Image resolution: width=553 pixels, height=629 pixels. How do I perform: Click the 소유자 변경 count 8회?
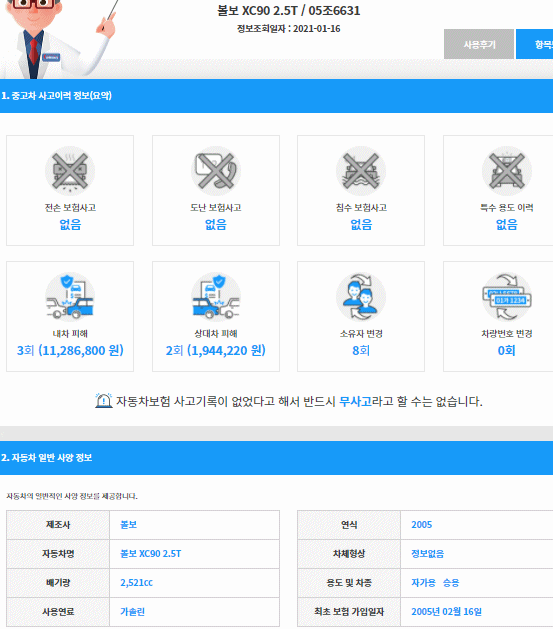(x=361, y=351)
